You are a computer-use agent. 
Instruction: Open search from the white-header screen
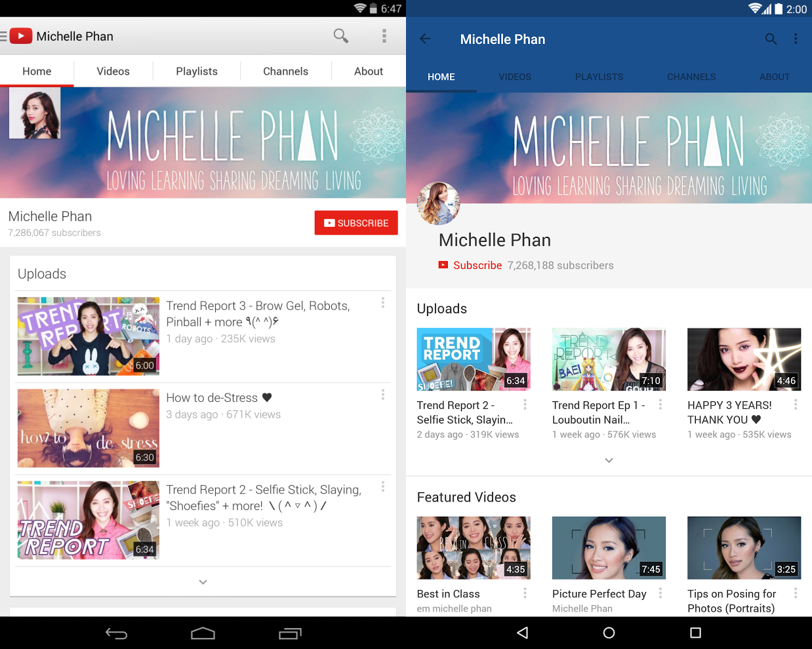340,35
